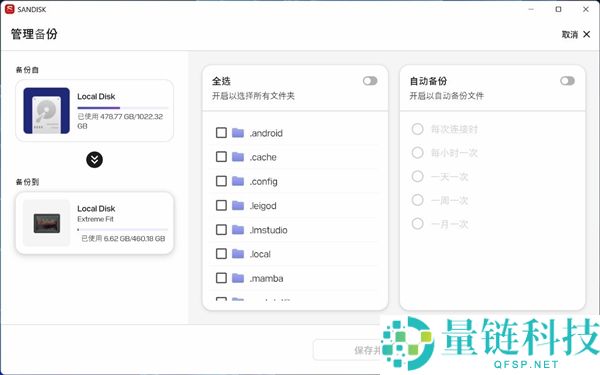The width and height of the screenshot is (600, 375).
Task: Close the SANDISK window
Action: [x=586, y=9]
